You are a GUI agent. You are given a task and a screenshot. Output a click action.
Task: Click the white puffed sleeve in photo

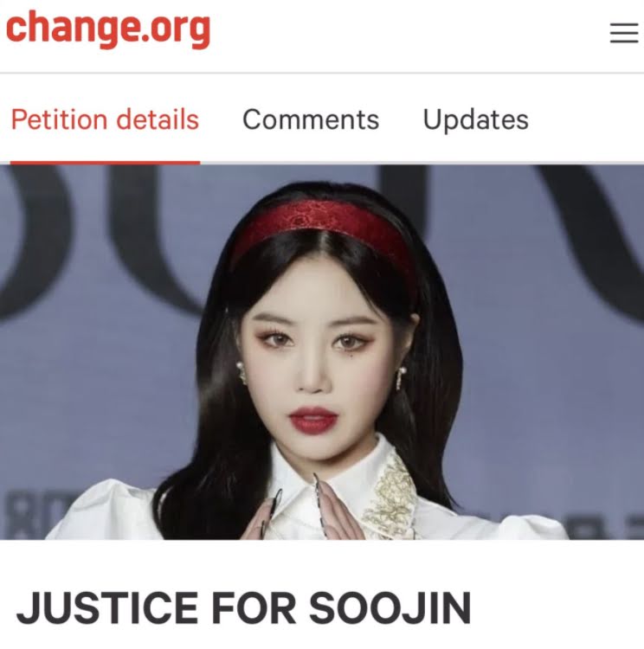(104, 511)
